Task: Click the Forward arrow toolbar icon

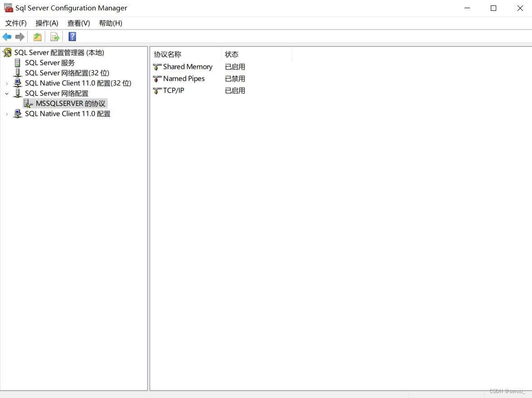Action: pyautogui.click(x=20, y=37)
